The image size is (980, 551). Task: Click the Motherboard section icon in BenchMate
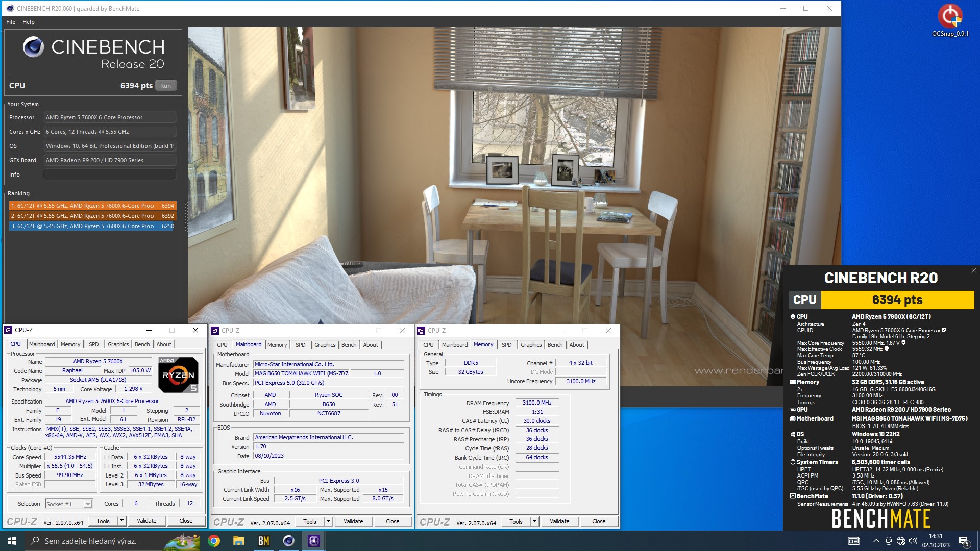click(793, 419)
